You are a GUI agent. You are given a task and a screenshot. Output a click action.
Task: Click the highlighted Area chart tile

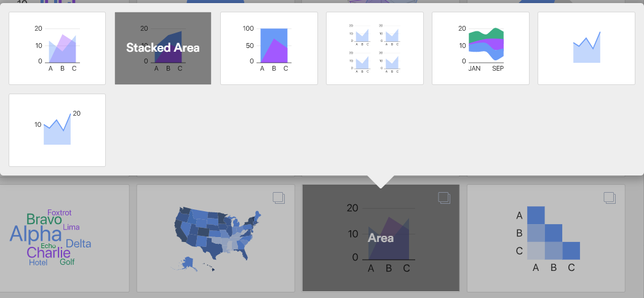(381, 238)
